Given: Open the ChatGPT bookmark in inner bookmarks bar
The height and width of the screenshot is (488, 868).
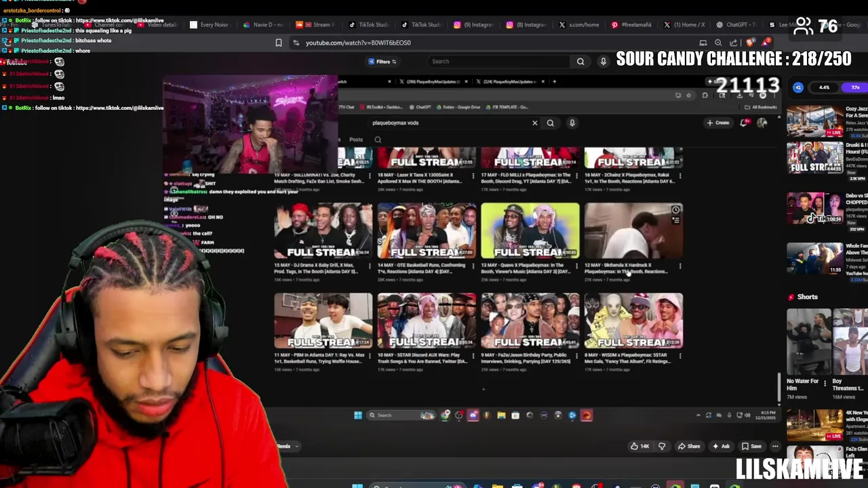Looking at the screenshot, I should (420, 107).
